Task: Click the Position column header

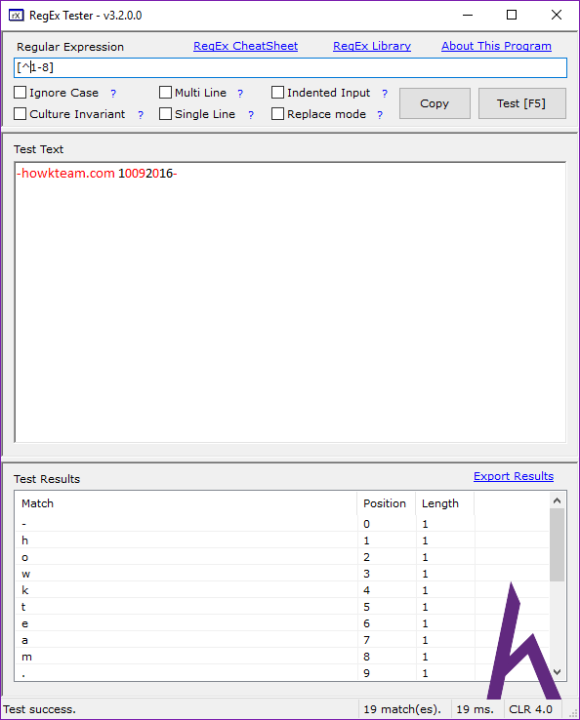Action: click(386, 504)
